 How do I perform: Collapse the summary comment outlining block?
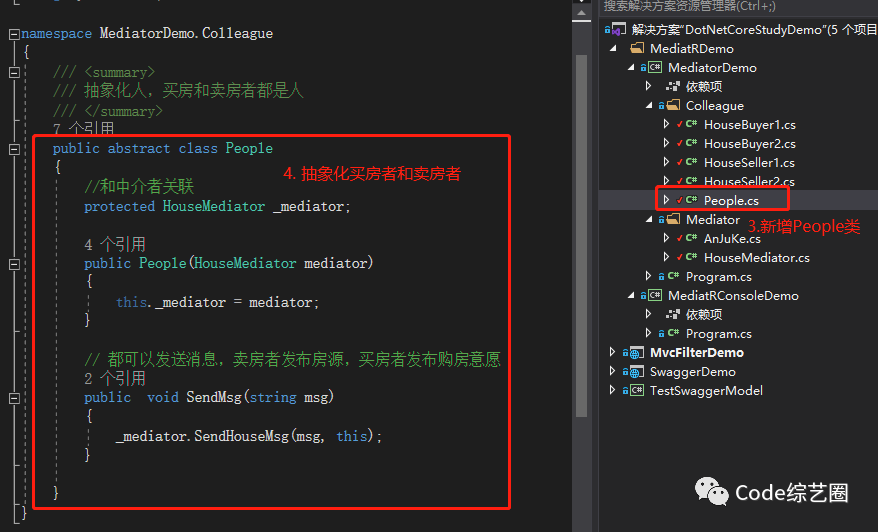click(x=15, y=73)
